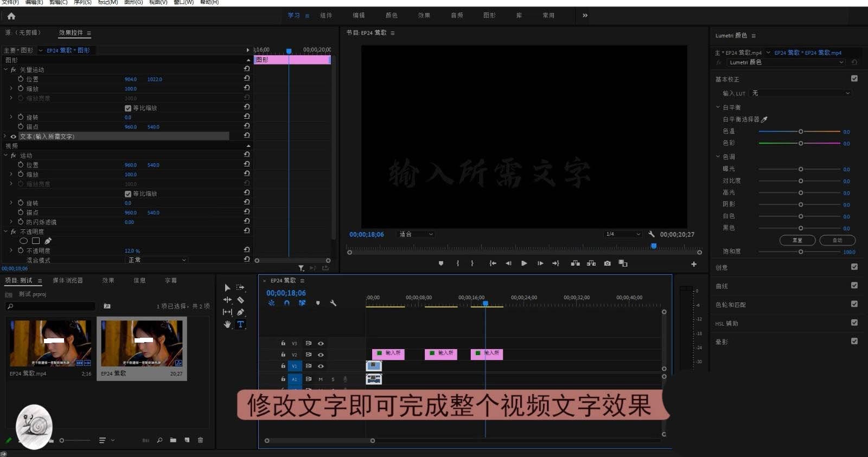Open the fit zoom level dropdown
Viewport: 868px width, 457px height.
(x=416, y=234)
